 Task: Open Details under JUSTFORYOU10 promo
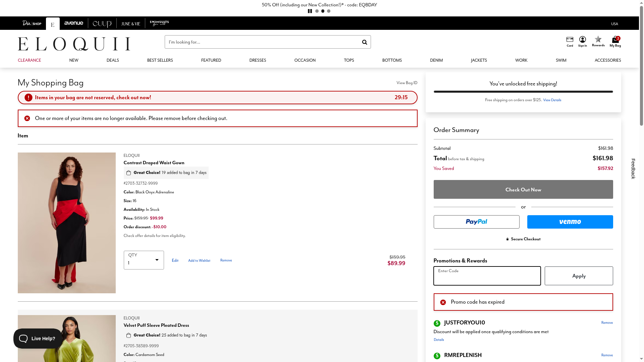(439, 340)
